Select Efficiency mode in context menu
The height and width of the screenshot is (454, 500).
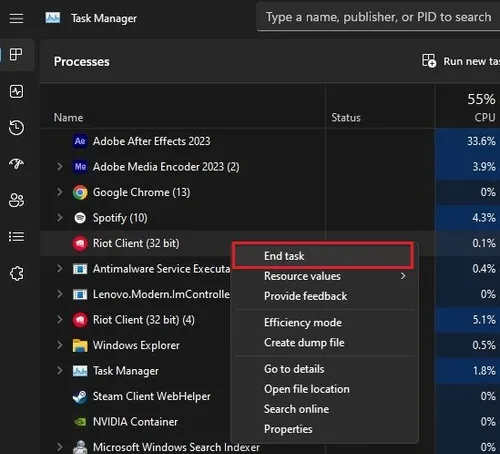click(324, 323)
